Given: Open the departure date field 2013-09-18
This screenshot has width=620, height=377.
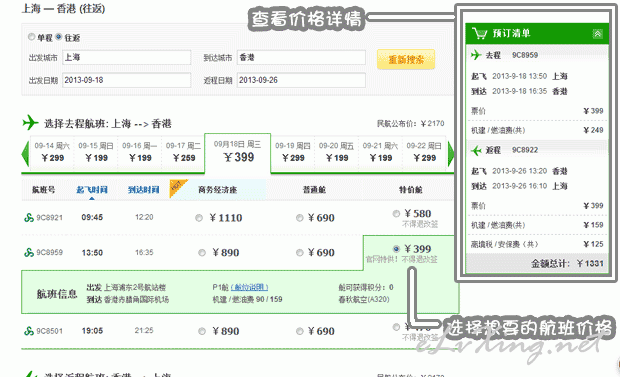Looking at the screenshot, I should [x=127, y=80].
